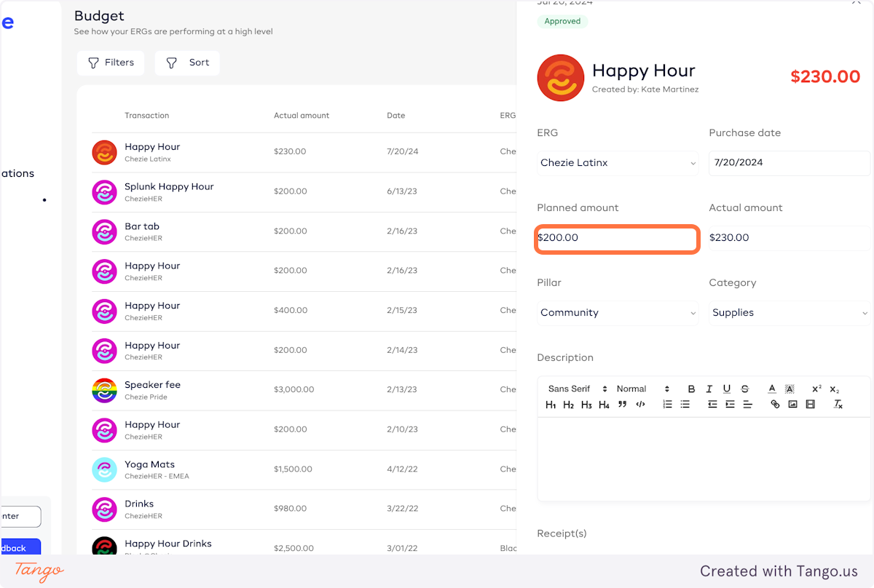Toggle italic formatting in description toolbar
This screenshot has width=874, height=588.
coord(709,389)
